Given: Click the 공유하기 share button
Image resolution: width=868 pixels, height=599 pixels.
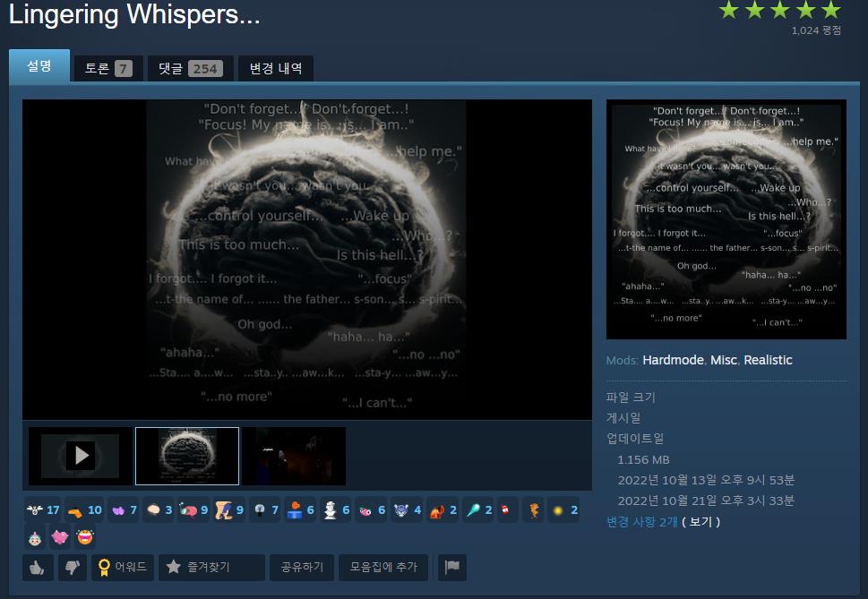Looking at the screenshot, I should (x=302, y=568).
